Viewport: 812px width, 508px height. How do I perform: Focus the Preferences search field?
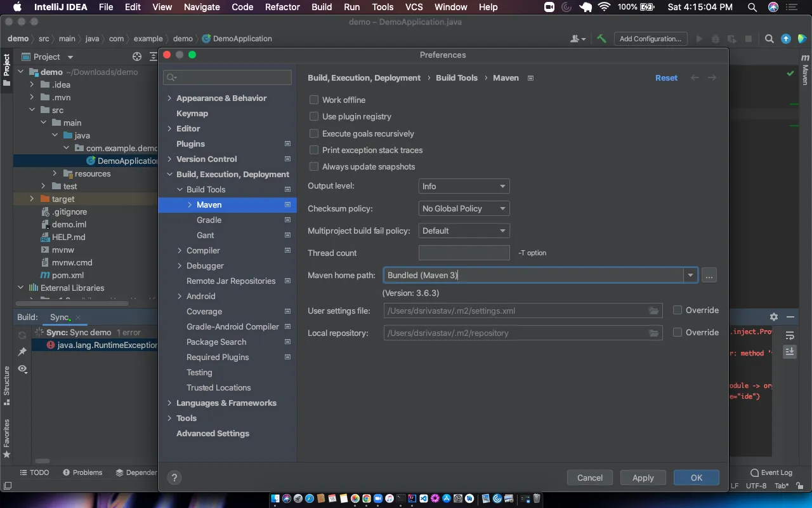[227, 77]
